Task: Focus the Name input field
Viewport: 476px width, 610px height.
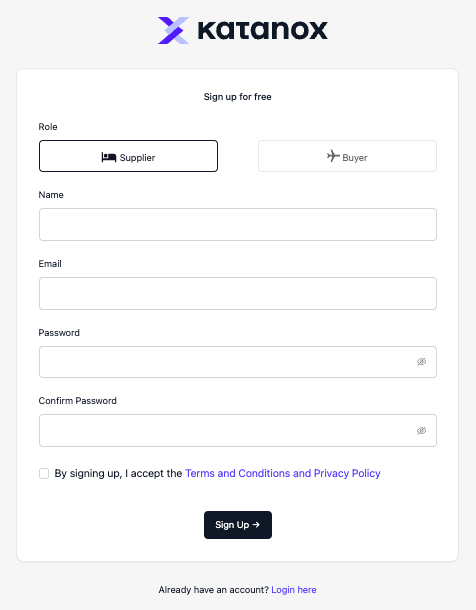Action: [238, 224]
